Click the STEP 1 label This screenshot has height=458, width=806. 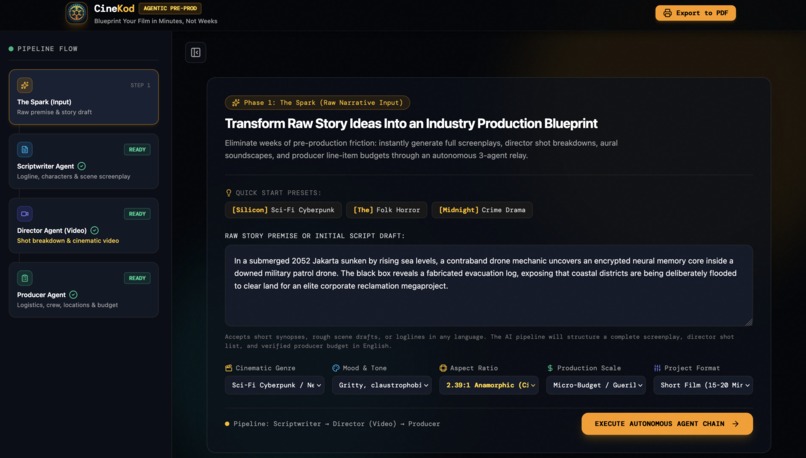click(140, 85)
